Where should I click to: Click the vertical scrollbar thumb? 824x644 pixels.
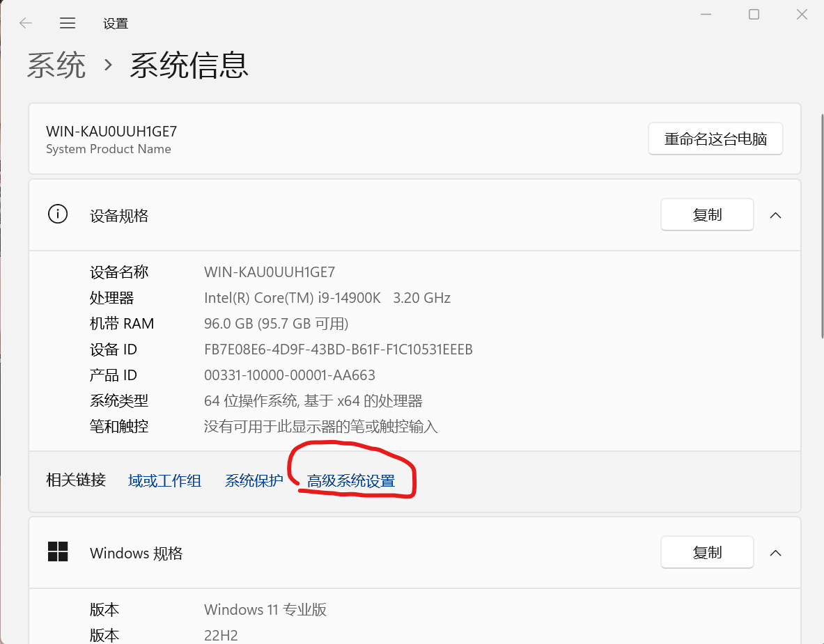(x=822, y=226)
